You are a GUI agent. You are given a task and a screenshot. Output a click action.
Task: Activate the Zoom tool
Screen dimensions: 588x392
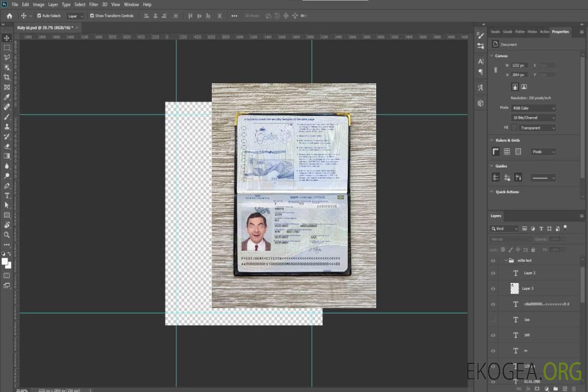pos(7,235)
